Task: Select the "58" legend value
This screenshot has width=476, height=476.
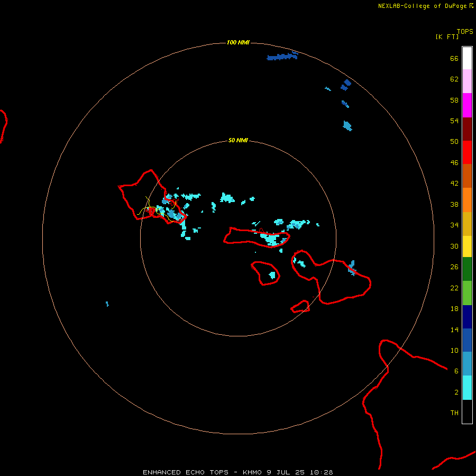Action: pyautogui.click(x=454, y=100)
